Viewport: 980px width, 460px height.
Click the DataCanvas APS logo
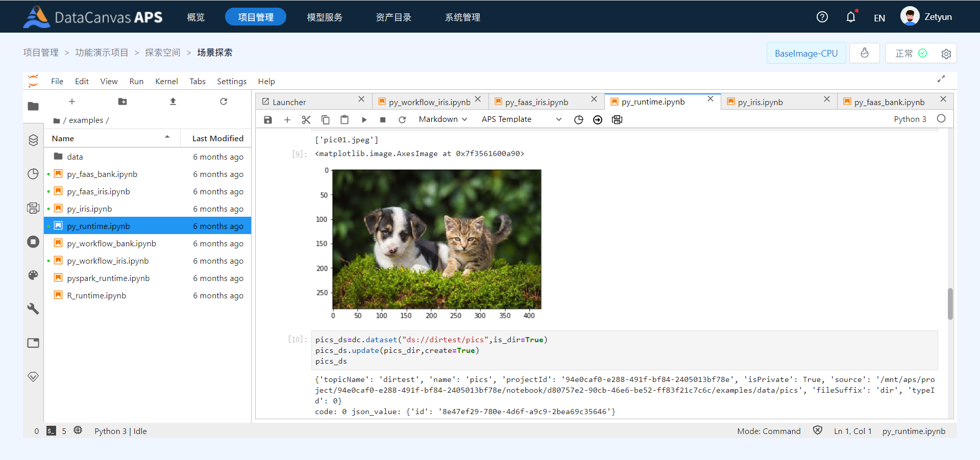point(93,17)
